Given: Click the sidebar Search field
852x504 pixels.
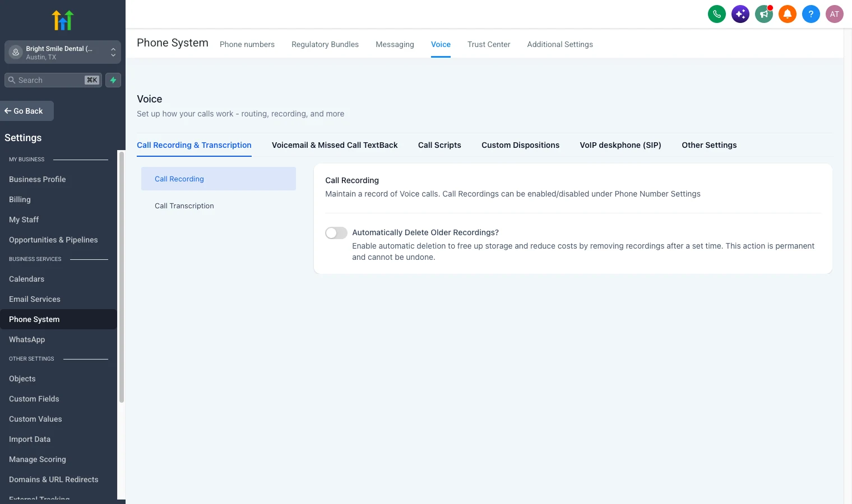Looking at the screenshot, I should [x=53, y=80].
